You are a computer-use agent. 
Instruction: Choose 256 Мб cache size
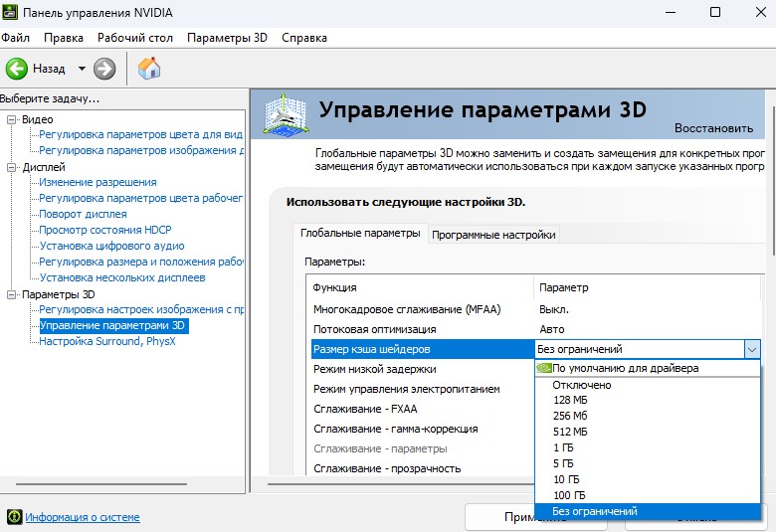[648, 416]
